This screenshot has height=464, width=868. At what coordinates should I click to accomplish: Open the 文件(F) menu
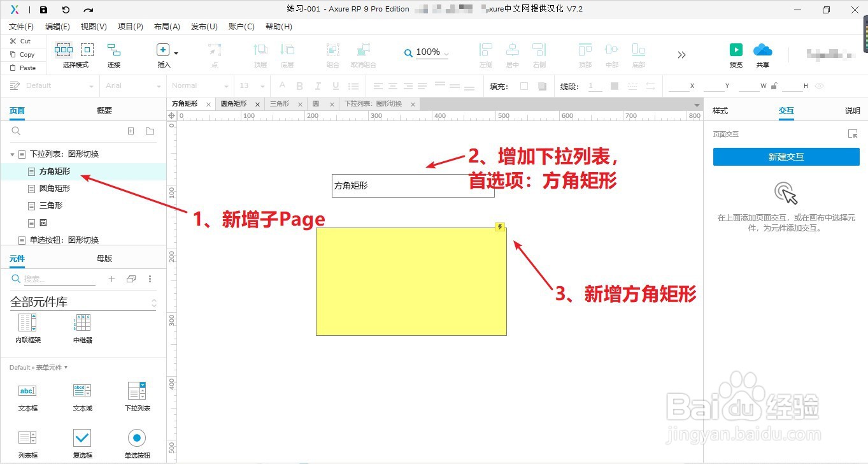(x=21, y=27)
